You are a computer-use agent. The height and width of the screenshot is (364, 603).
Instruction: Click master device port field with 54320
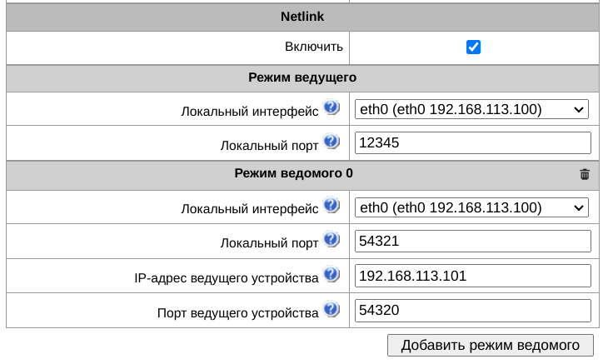click(472, 311)
